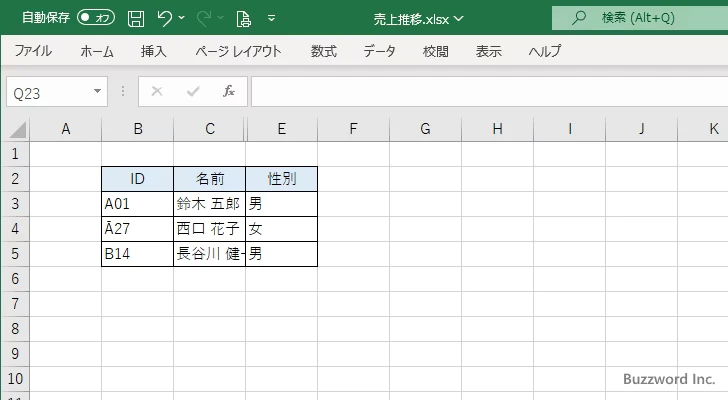Click the Undo arrow icon
This screenshot has width=728, height=400.
pos(164,18)
